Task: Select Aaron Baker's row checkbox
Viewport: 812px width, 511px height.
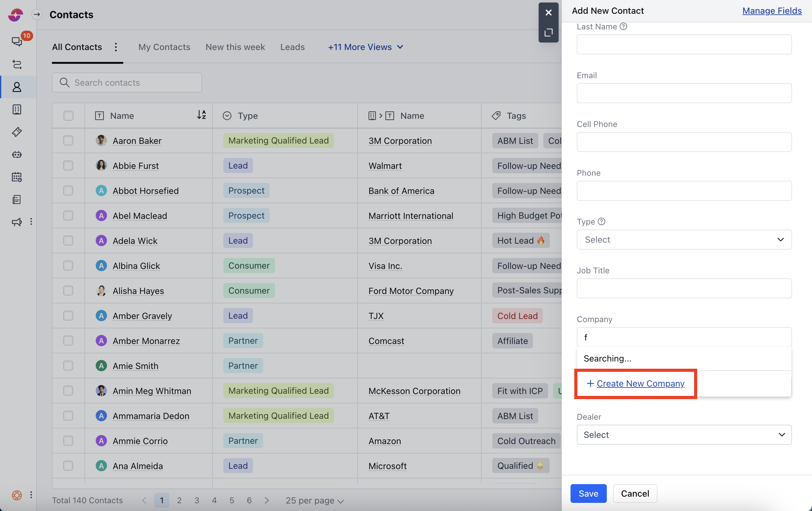Action: coord(69,140)
